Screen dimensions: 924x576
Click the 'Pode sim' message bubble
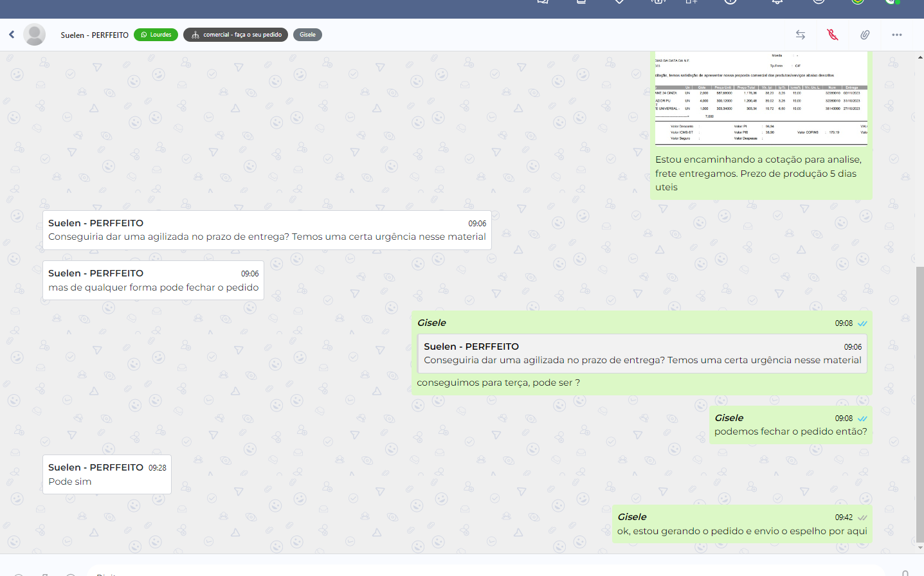pos(107,474)
